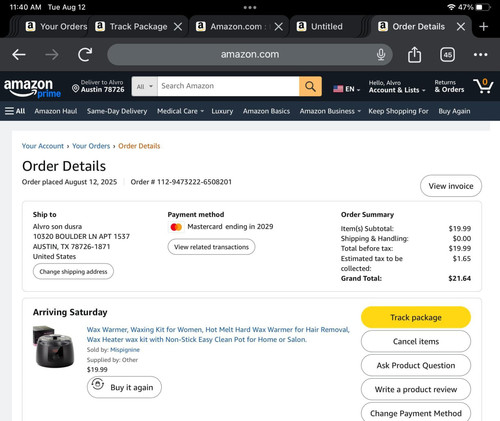Screen dimensions: 500x421
Task: Click Change Payment Method button
Action: (416, 413)
